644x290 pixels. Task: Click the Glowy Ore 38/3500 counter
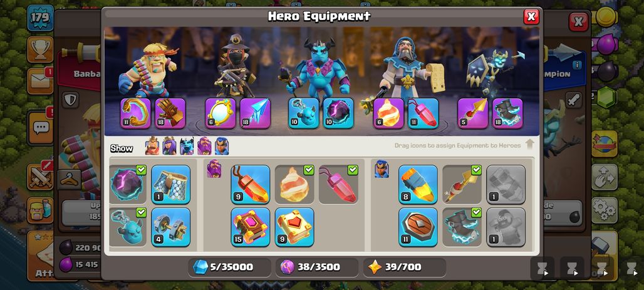[317, 267]
